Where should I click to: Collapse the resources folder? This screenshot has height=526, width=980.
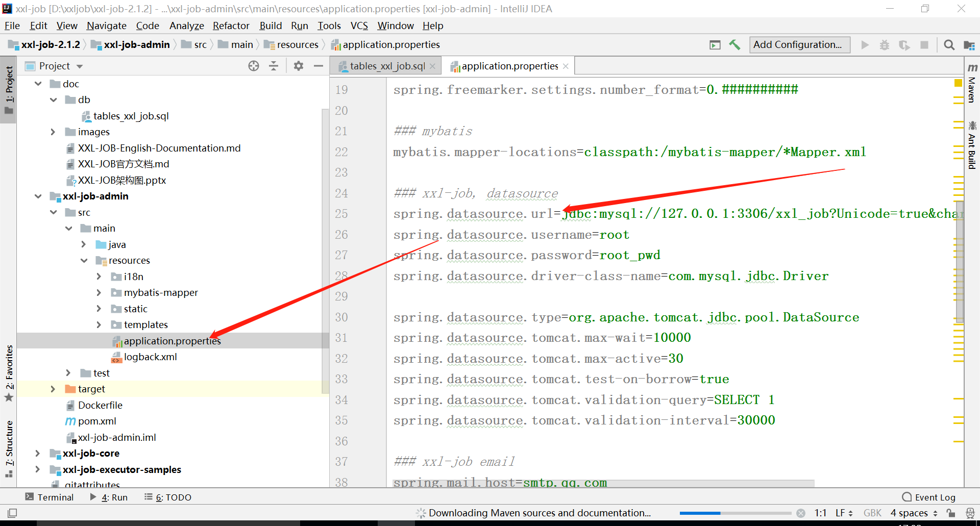84,261
